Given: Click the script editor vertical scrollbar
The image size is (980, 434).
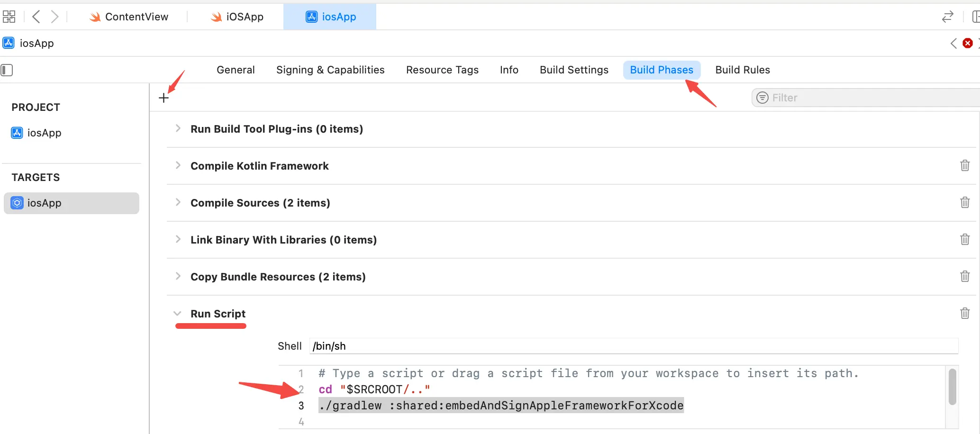Looking at the screenshot, I should [x=952, y=387].
